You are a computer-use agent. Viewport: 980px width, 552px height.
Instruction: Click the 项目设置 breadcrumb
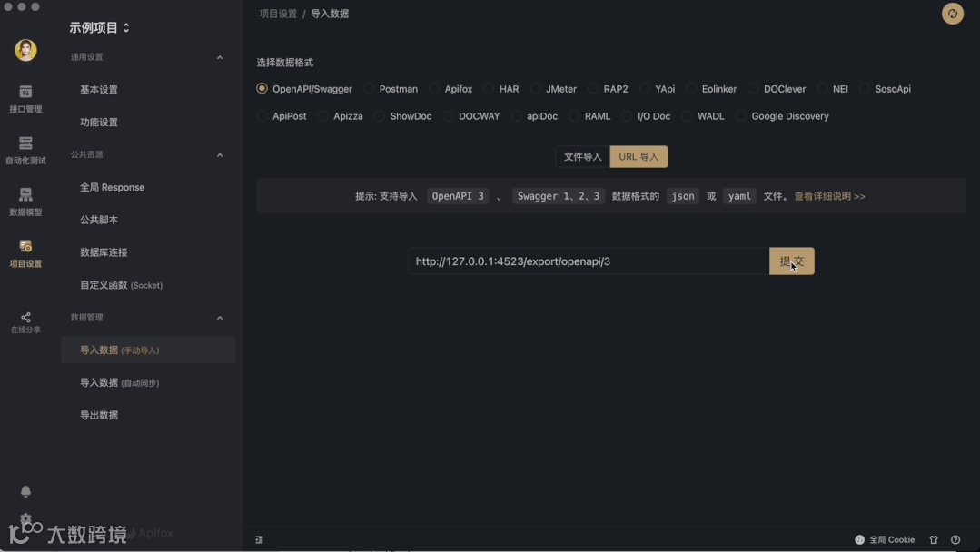point(278,14)
